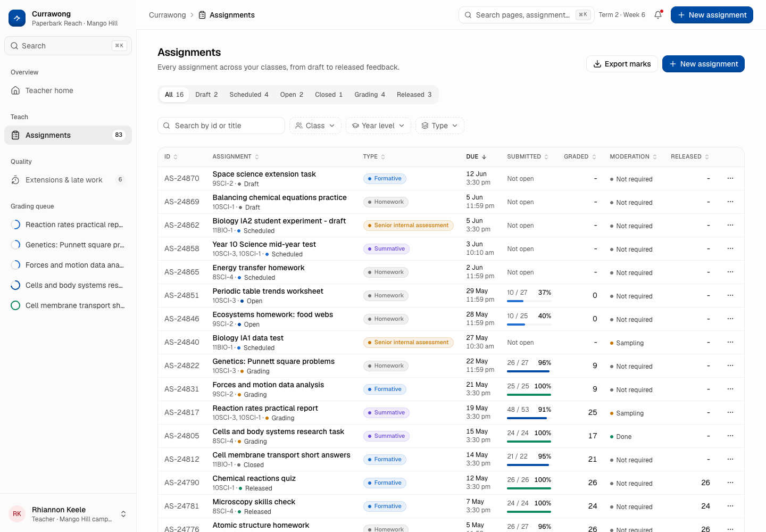Expand the Type filter dropdown
Screen dimensions: 766x532
pyautogui.click(x=440, y=126)
